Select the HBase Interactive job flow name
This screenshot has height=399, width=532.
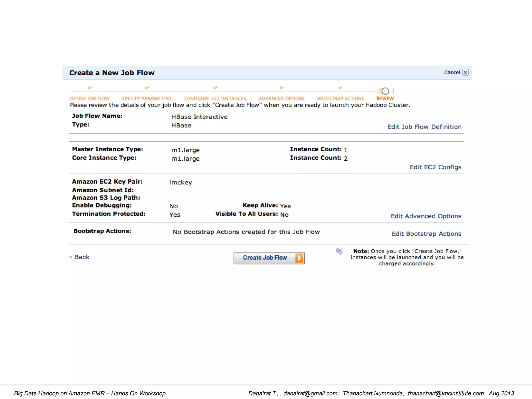(x=199, y=117)
